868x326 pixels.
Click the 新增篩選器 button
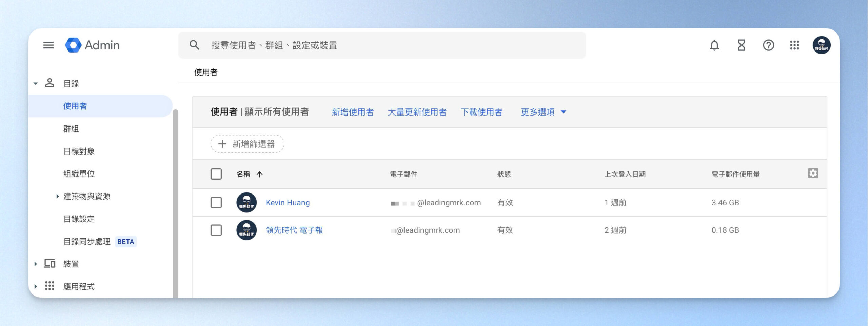click(x=247, y=144)
